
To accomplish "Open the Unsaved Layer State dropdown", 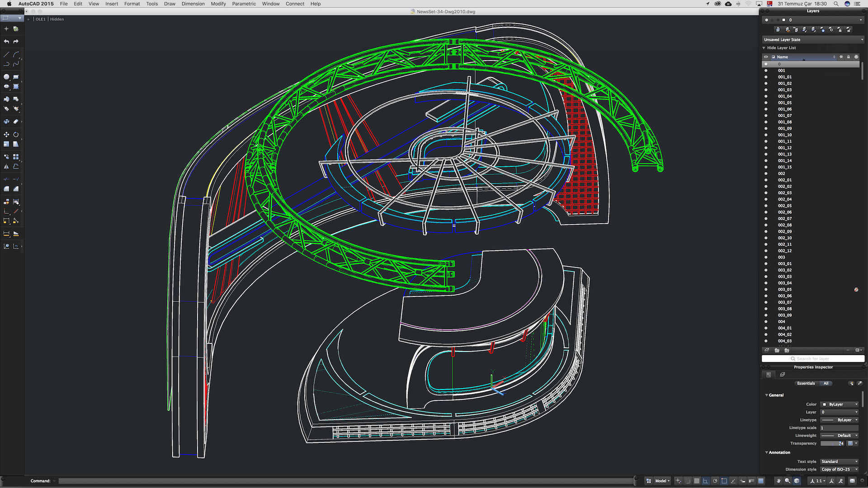I will coord(813,40).
